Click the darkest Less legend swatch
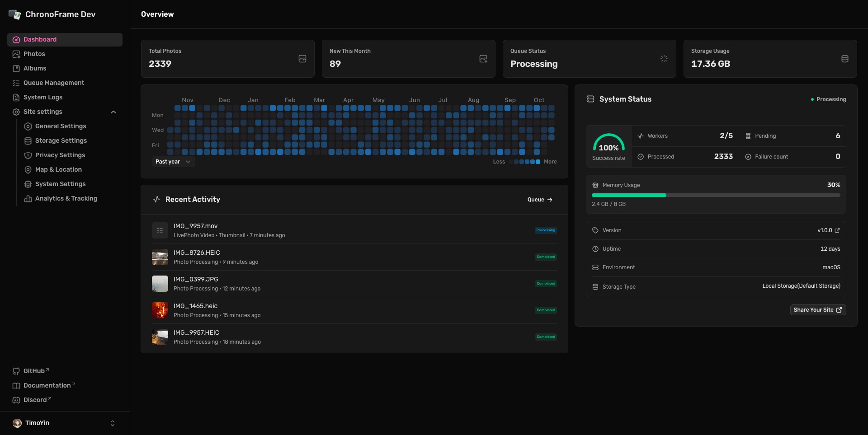868x435 pixels. (x=511, y=162)
